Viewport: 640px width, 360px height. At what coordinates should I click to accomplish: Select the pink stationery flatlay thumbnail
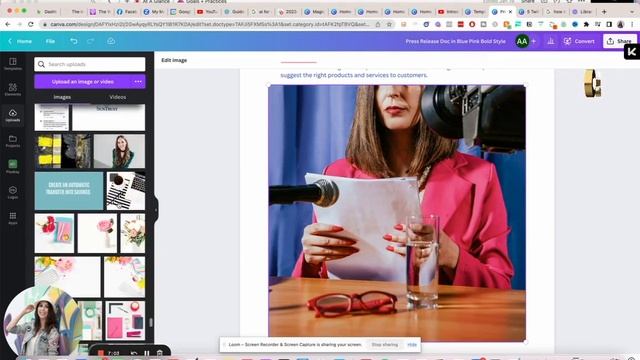(125, 321)
